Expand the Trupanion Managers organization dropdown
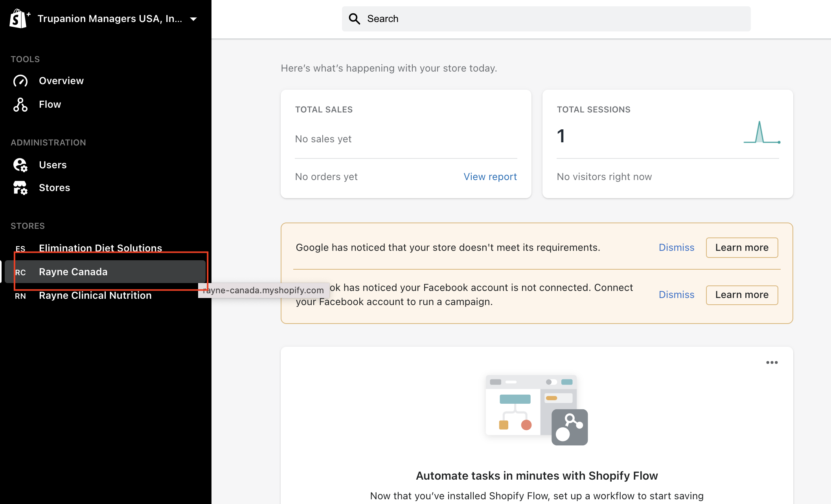Image resolution: width=831 pixels, height=504 pixels. pyautogui.click(x=193, y=19)
